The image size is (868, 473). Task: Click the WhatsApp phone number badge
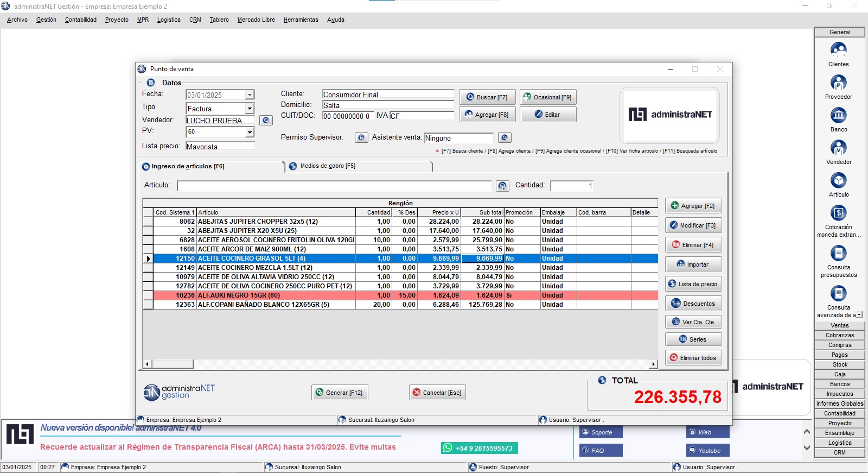[x=480, y=448]
